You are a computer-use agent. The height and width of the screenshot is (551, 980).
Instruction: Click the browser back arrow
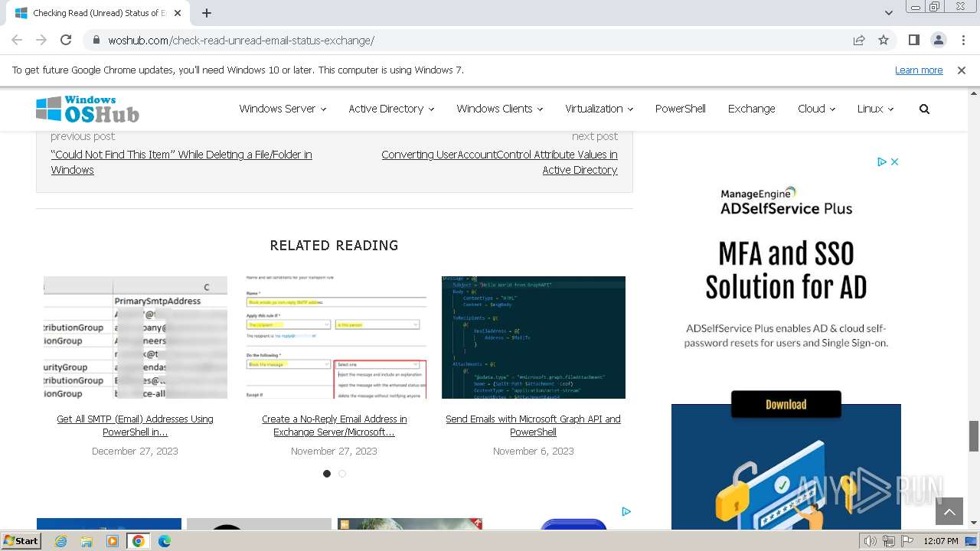[x=17, y=40]
